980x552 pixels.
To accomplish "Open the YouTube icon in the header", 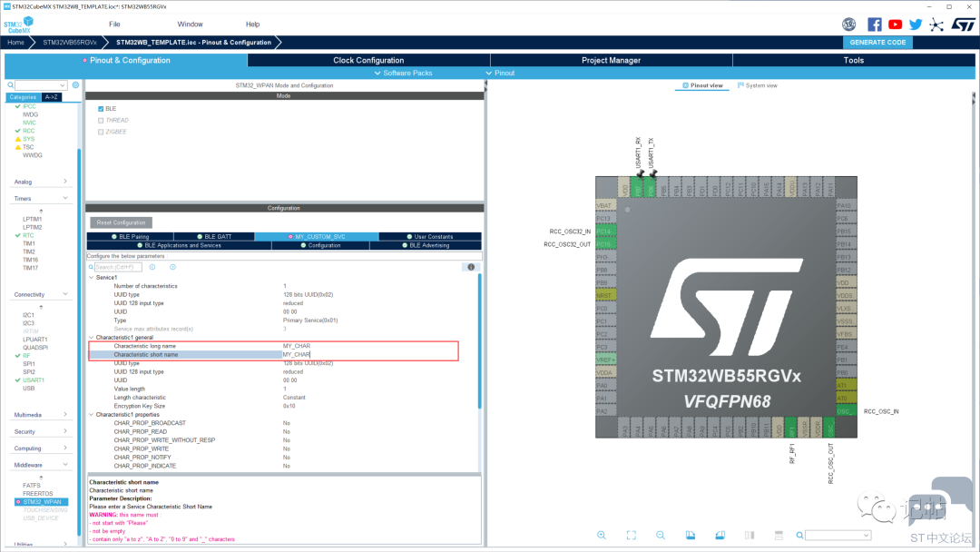I will (895, 25).
